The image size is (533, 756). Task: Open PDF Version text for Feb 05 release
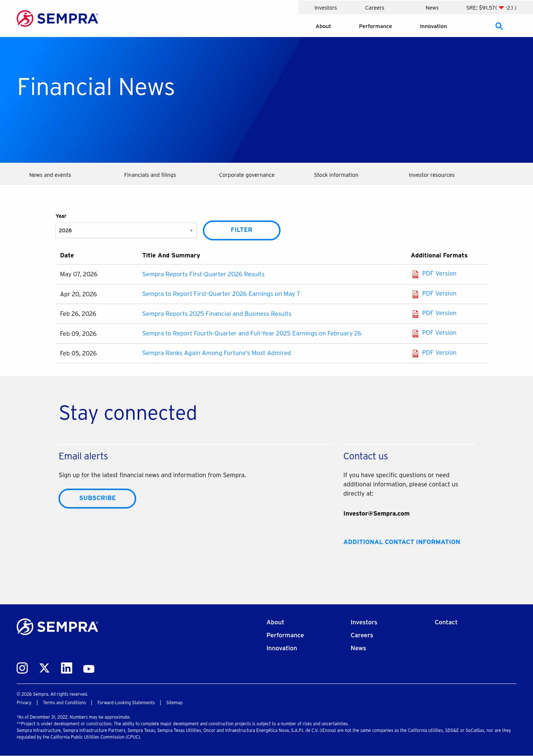point(439,353)
